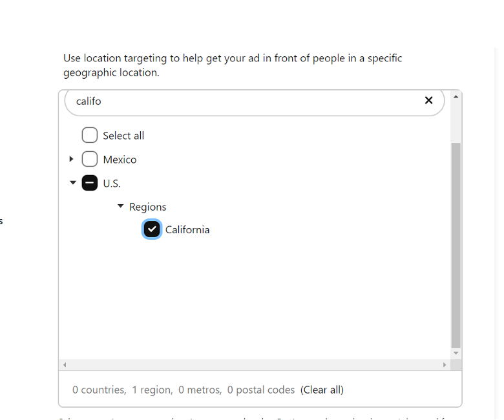Expand the Mexico tree node arrow

[71, 159]
